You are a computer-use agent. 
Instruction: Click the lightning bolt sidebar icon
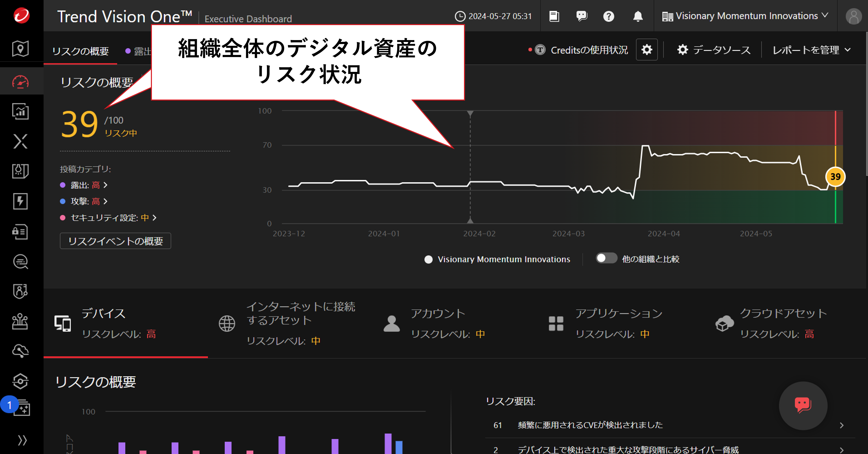[x=21, y=201]
